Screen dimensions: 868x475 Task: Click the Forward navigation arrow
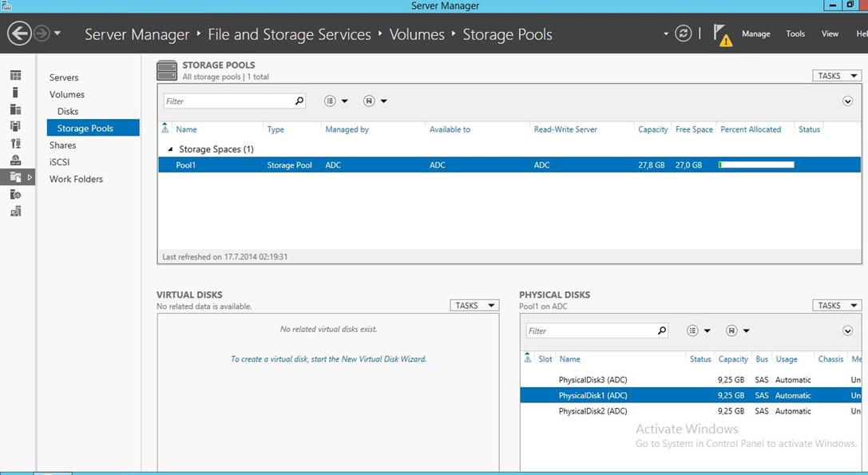pyautogui.click(x=42, y=34)
